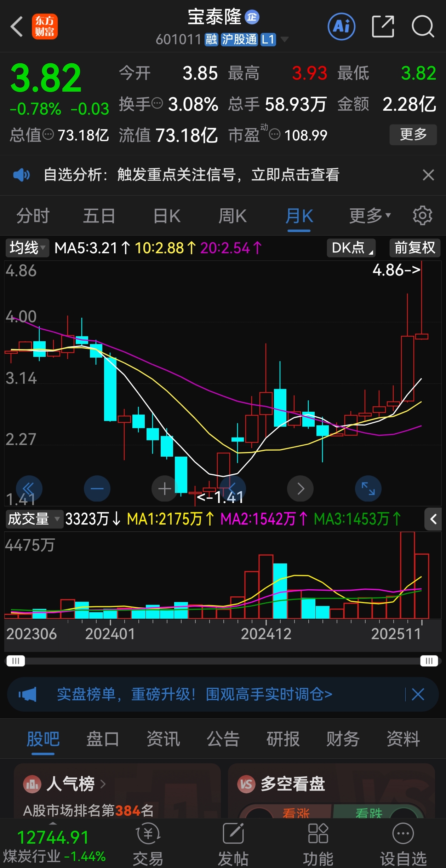Zoom in chart with plus button
This screenshot has height=868, width=446.
tap(165, 488)
